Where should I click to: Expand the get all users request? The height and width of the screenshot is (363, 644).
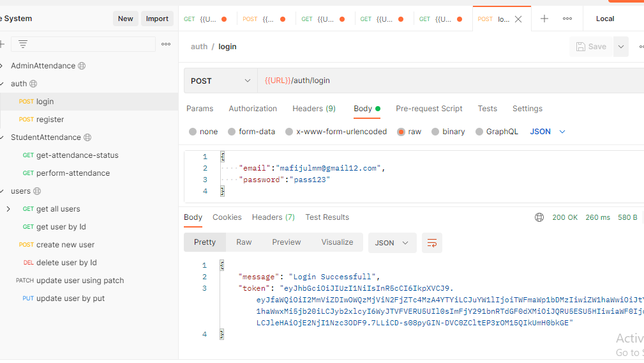[x=8, y=209]
